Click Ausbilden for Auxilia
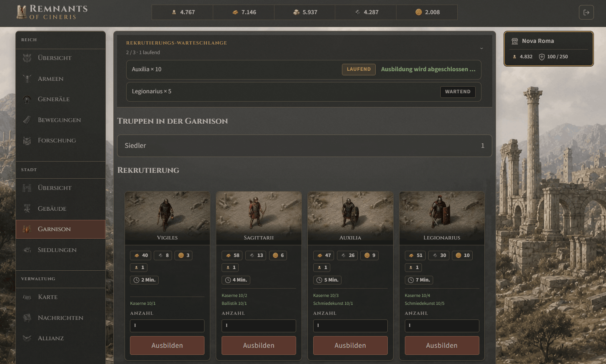This screenshot has height=364, width=606. [x=350, y=346]
